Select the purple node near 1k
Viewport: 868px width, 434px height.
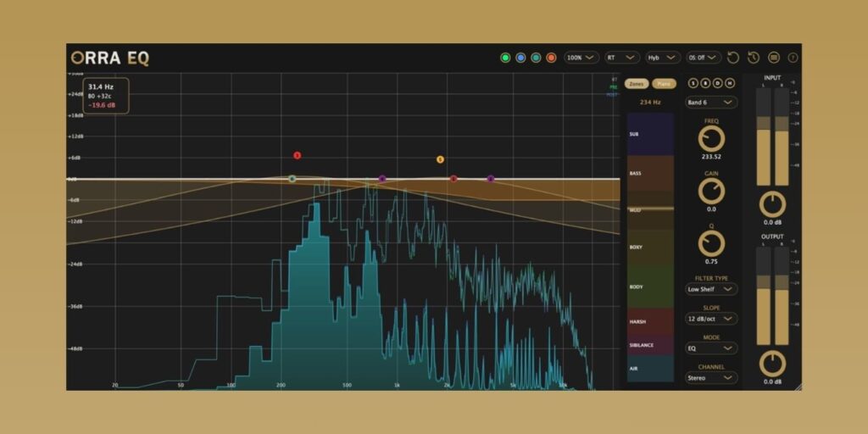(382, 178)
